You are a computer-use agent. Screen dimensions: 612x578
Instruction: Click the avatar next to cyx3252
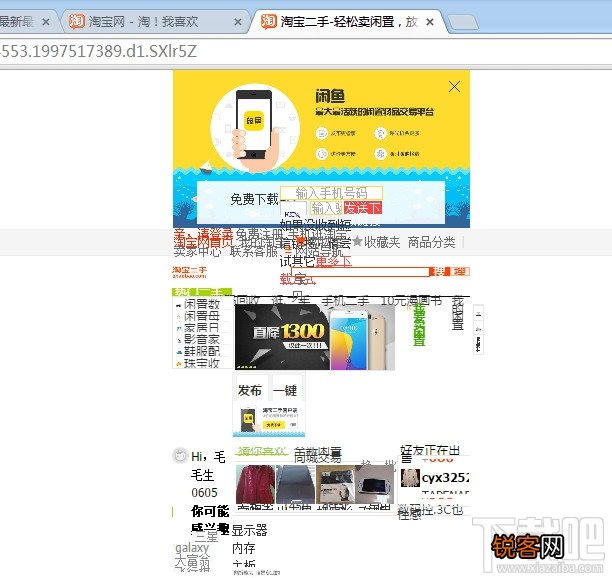[410, 478]
